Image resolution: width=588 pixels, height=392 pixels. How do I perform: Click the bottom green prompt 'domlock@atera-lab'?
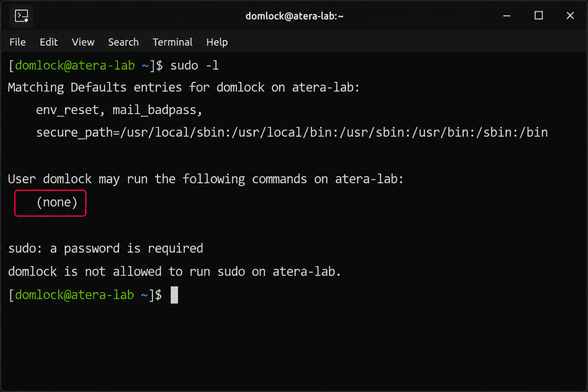coord(75,295)
